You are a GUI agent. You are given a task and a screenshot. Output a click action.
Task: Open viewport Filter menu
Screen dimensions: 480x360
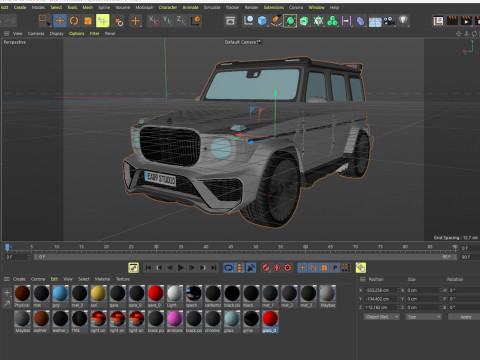pos(95,33)
